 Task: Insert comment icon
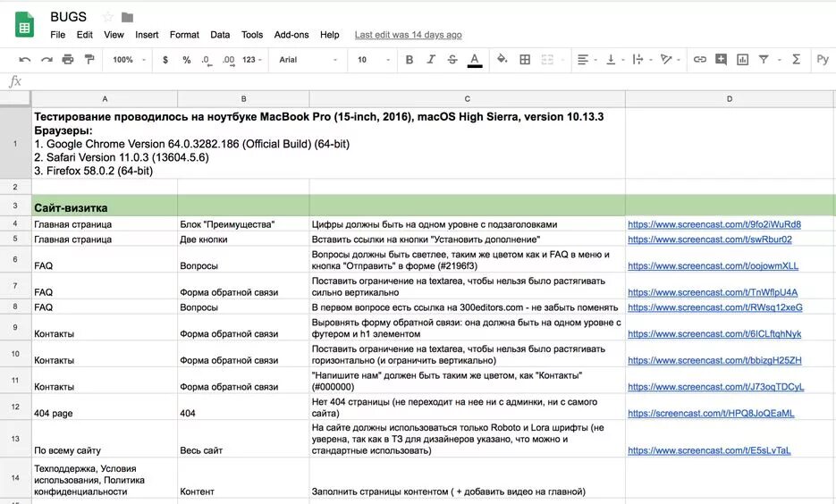pos(721,59)
